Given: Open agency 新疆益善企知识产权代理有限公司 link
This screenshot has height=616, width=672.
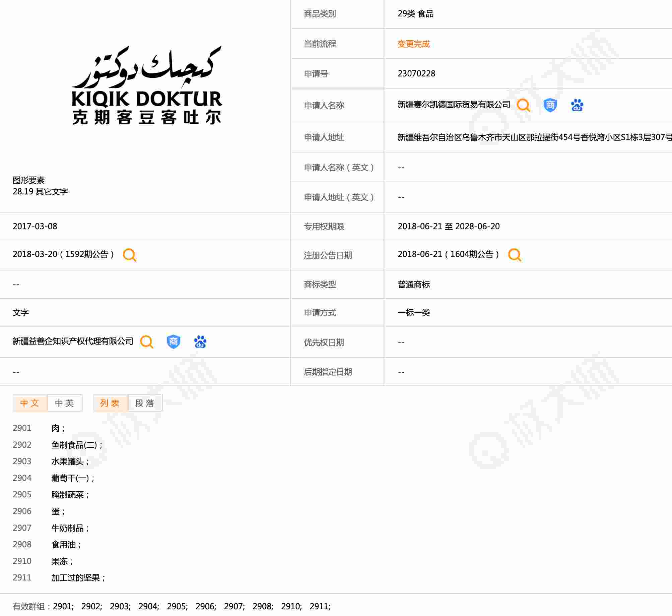Looking at the screenshot, I should click(73, 342).
